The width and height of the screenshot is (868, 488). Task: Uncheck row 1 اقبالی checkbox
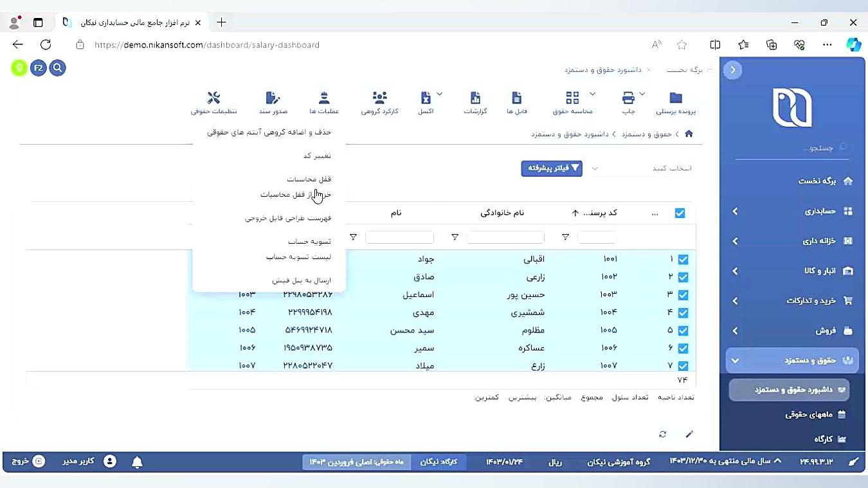pyautogui.click(x=683, y=259)
